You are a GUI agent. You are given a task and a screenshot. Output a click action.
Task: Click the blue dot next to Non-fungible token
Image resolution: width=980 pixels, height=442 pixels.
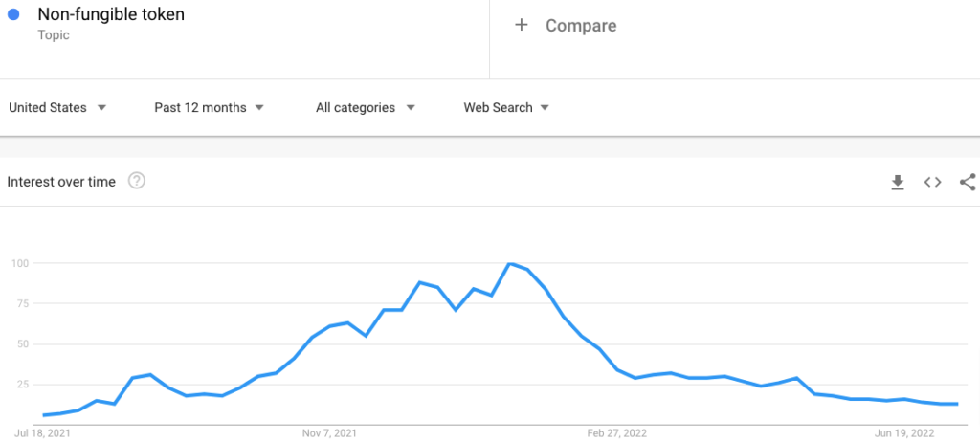[13, 15]
